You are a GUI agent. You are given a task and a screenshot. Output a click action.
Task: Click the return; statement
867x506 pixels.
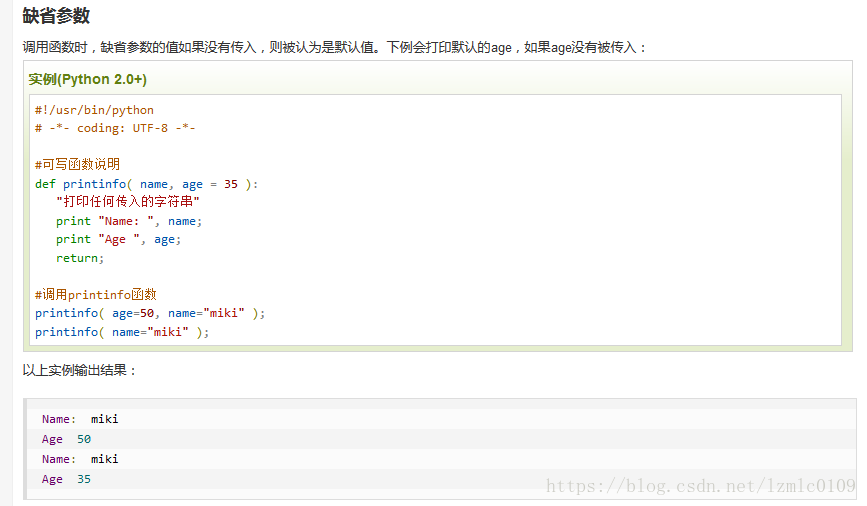click(80, 258)
